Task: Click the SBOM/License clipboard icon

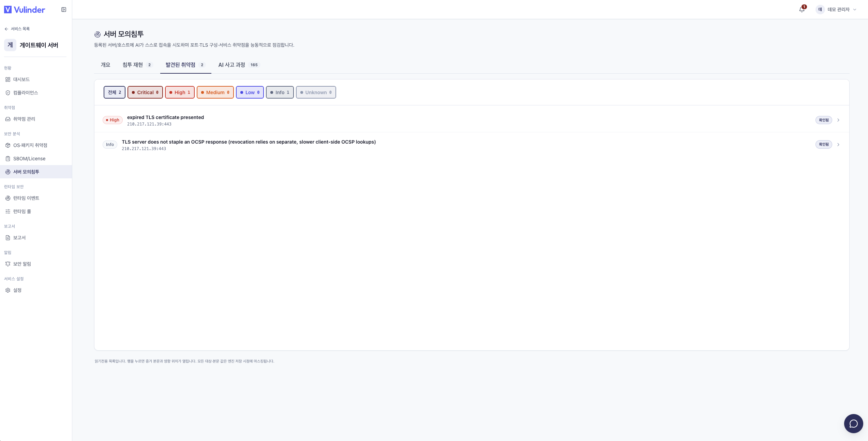Action: coord(8,159)
